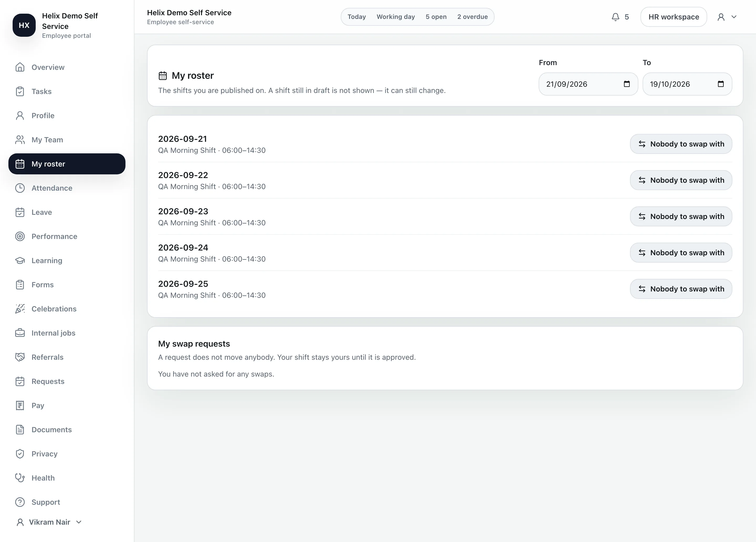Click the From date field 21/09/2026
The height and width of the screenshot is (542, 756).
[588, 84]
